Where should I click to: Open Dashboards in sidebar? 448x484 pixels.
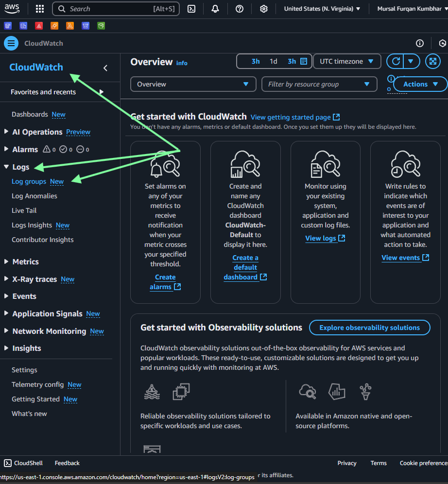pyautogui.click(x=30, y=114)
